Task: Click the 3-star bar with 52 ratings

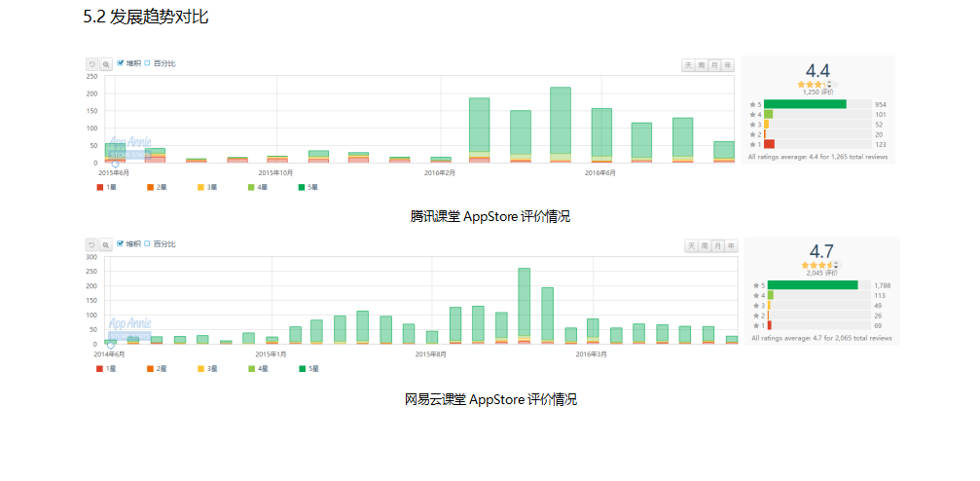Action: [766, 125]
